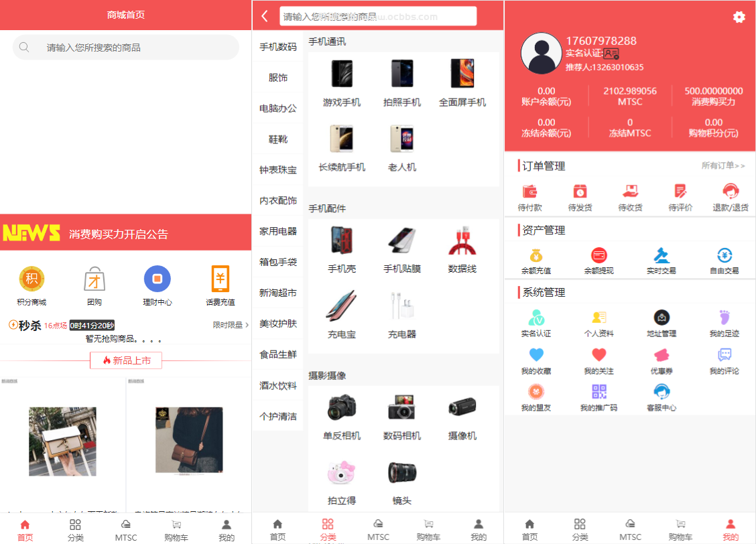Open 消费购买力开启公告 news announcement
Image resolution: width=756 pixels, height=544 pixels.
tap(119, 234)
